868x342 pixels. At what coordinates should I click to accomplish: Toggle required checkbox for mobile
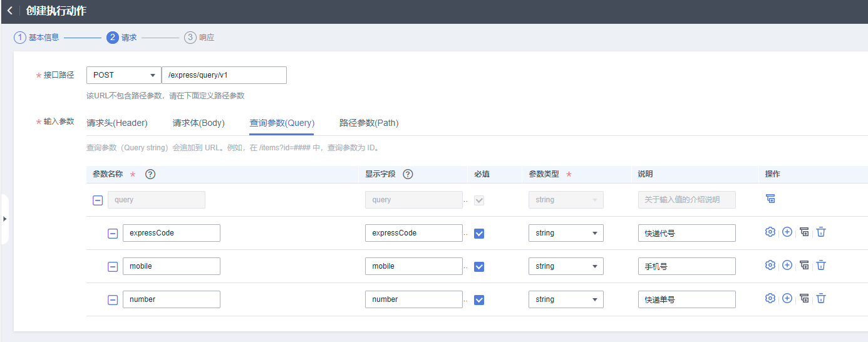(479, 267)
